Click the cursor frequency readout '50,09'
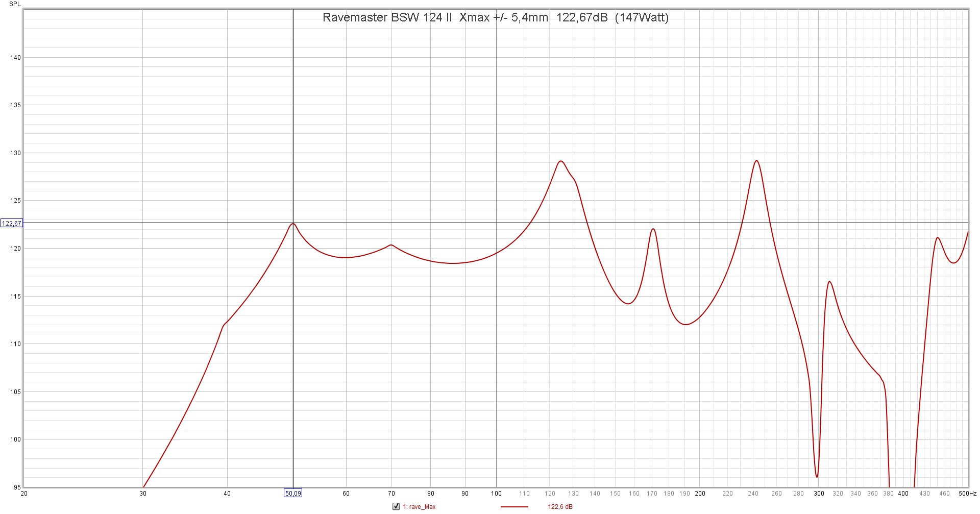 click(x=293, y=493)
